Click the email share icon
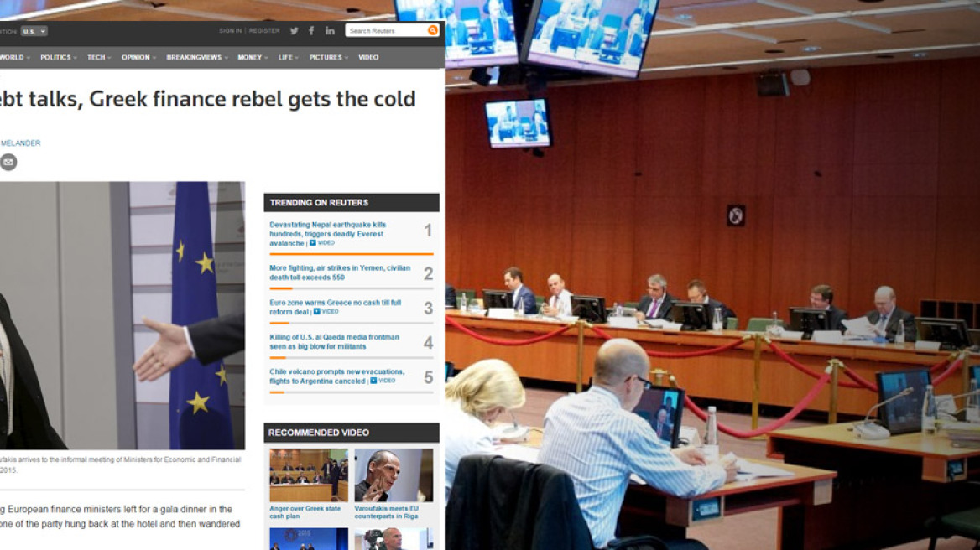Screen dimensions: 980x550 [x=8, y=162]
